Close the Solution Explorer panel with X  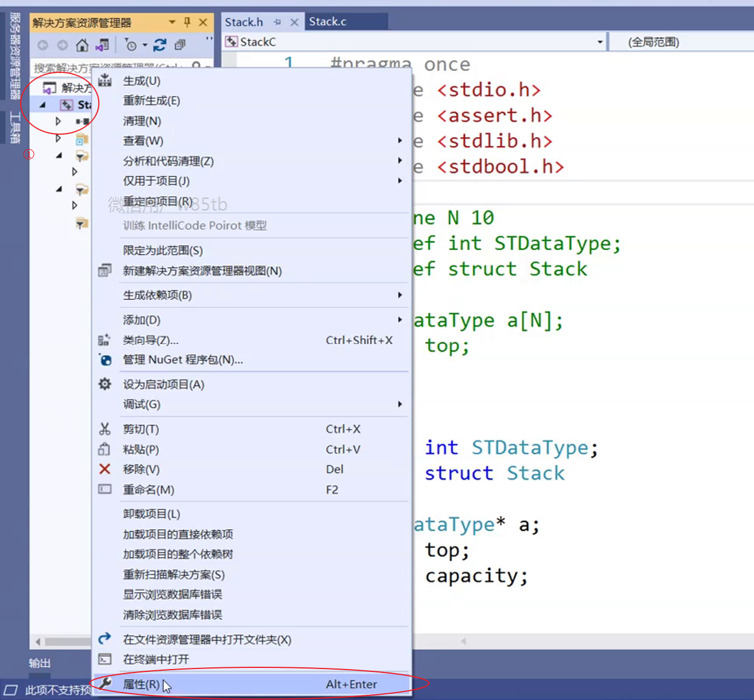point(203,22)
